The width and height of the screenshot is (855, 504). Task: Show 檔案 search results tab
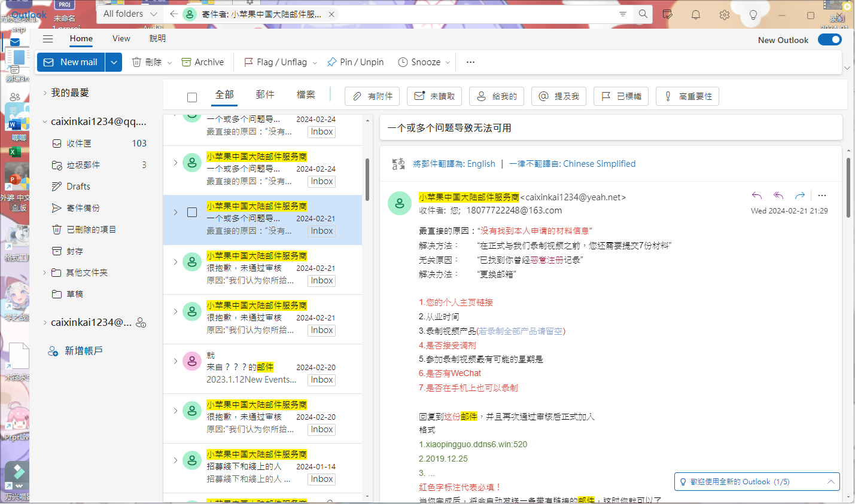click(x=306, y=94)
